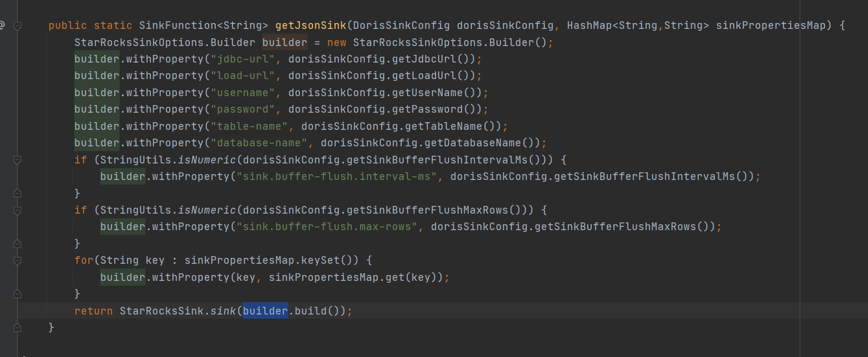Click fold end marker of first if-block

17,193
